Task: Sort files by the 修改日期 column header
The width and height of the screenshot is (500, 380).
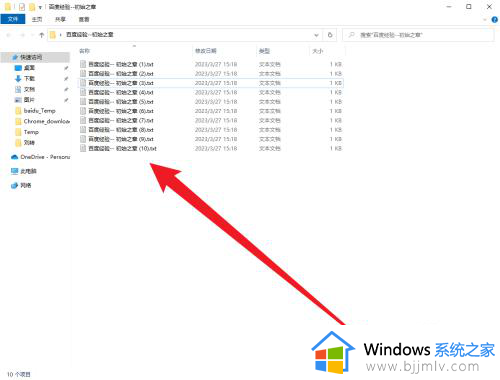Action: (x=206, y=51)
